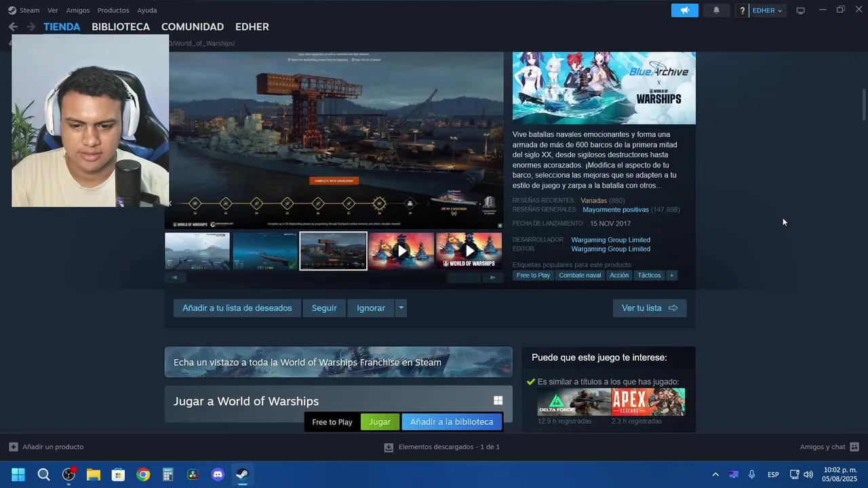The height and width of the screenshot is (488, 868).
Task: Open the Blue Archive Warships banner
Action: (x=604, y=88)
